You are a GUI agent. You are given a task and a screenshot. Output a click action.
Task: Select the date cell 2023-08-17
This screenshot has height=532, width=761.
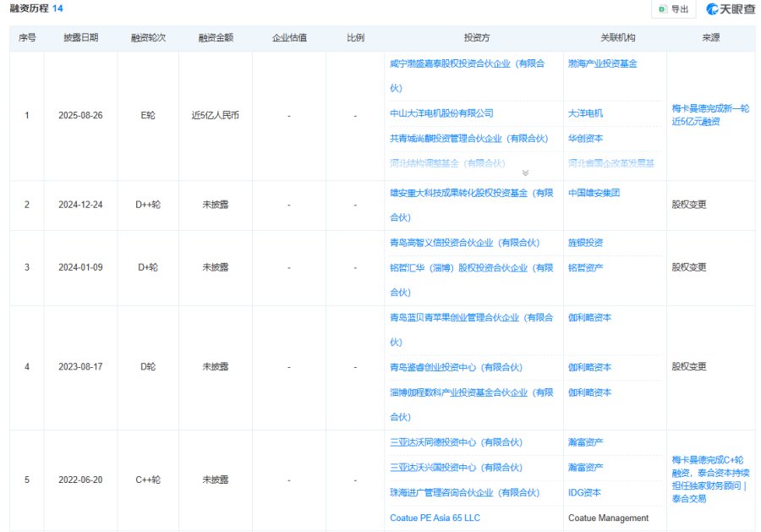pyautogui.click(x=80, y=367)
